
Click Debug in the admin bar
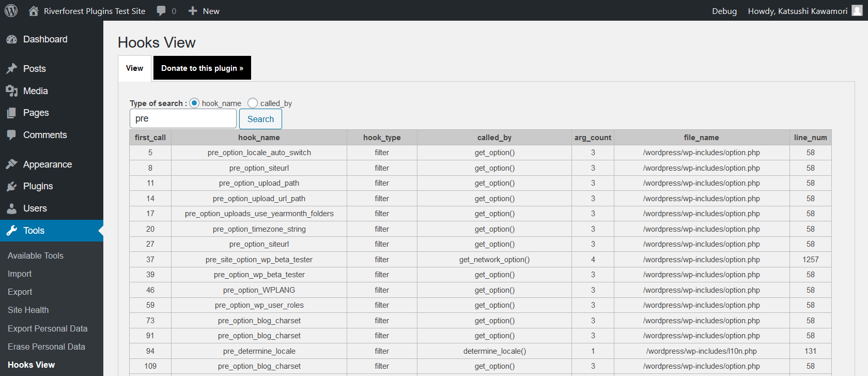pyautogui.click(x=724, y=11)
